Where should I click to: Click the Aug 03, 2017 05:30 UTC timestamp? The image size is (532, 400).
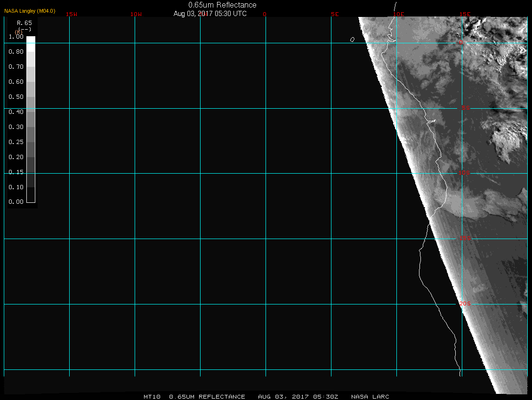point(210,14)
